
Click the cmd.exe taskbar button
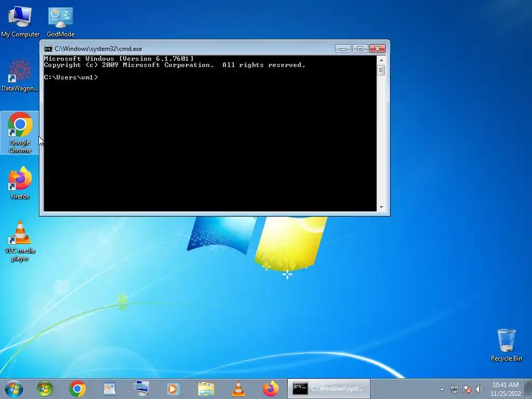coord(329,389)
